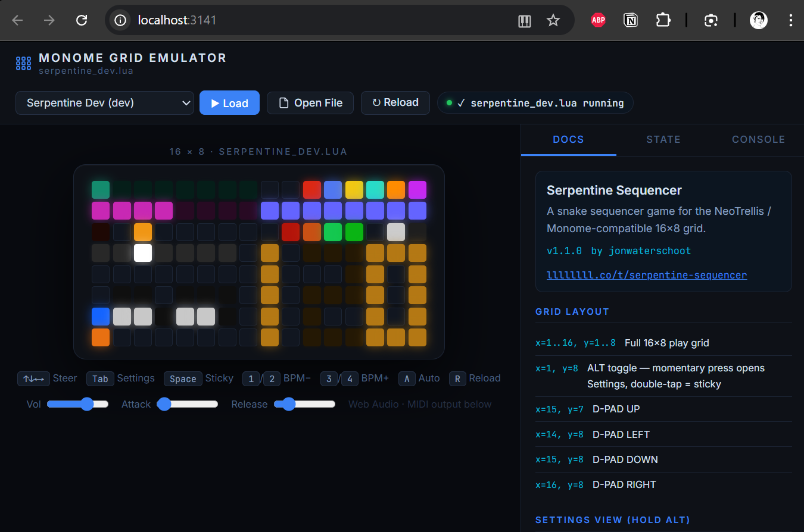Click the Adblock Plus extension icon
The width and height of the screenshot is (804, 532).
(x=598, y=20)
